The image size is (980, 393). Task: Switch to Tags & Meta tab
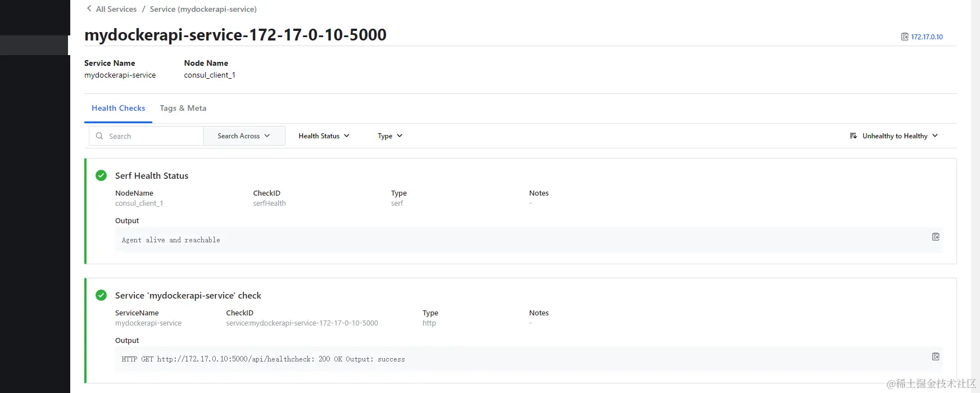[183, 108]
